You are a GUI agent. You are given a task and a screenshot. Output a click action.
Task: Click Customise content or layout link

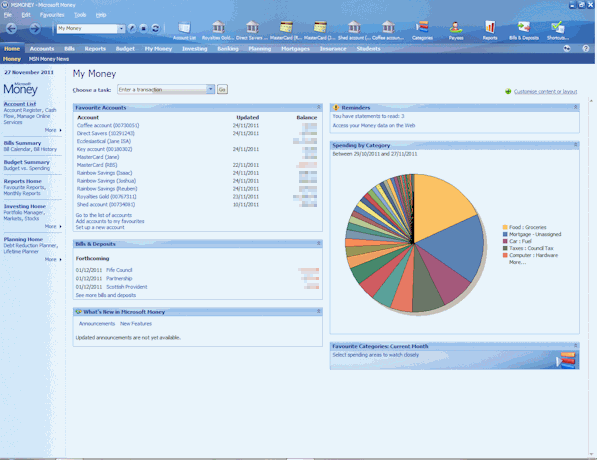(545, 92)
